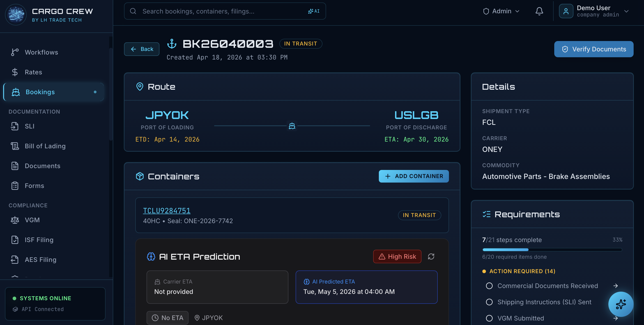Expand the Admin role dropdown

[x=501, y=11]
